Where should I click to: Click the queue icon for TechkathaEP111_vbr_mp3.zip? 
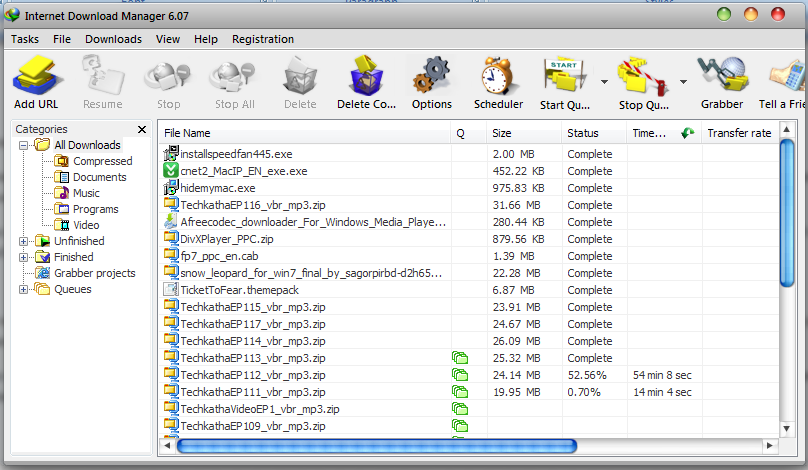460,392
